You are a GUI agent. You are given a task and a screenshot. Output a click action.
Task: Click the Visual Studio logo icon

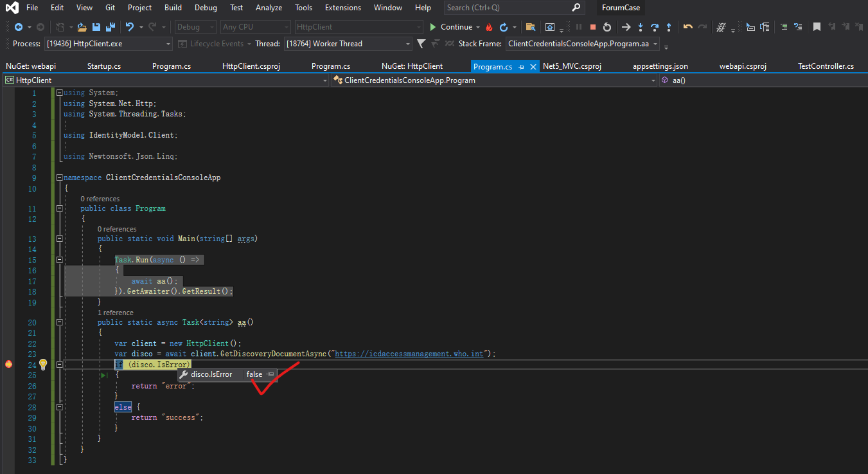pos(12,8)
